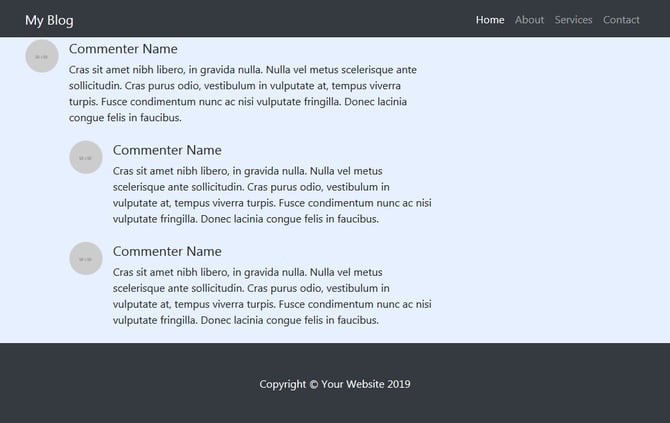Image resolution: width=670 pixels, height=423 pixels.
Task: Click the third commenter's avatar (last reply)
Action: 86,258
